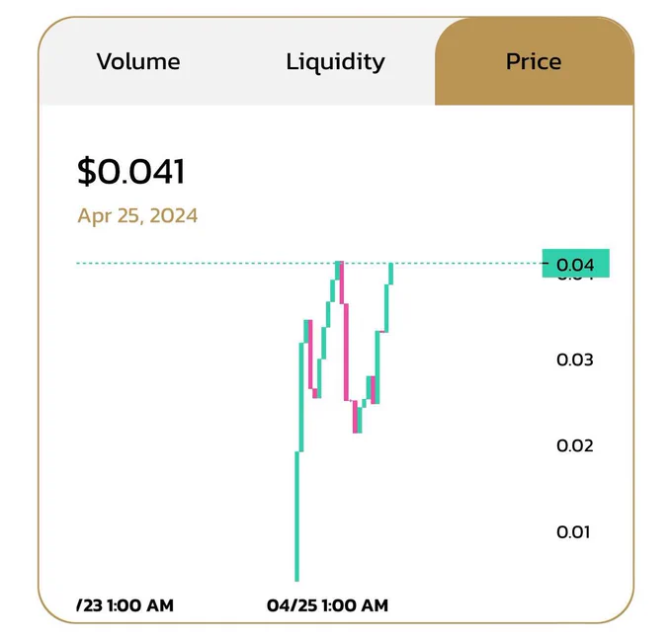Image resolution: width=672 pixels, height=640 pixels.
Task: Select the Price tab
Action: 534,61
